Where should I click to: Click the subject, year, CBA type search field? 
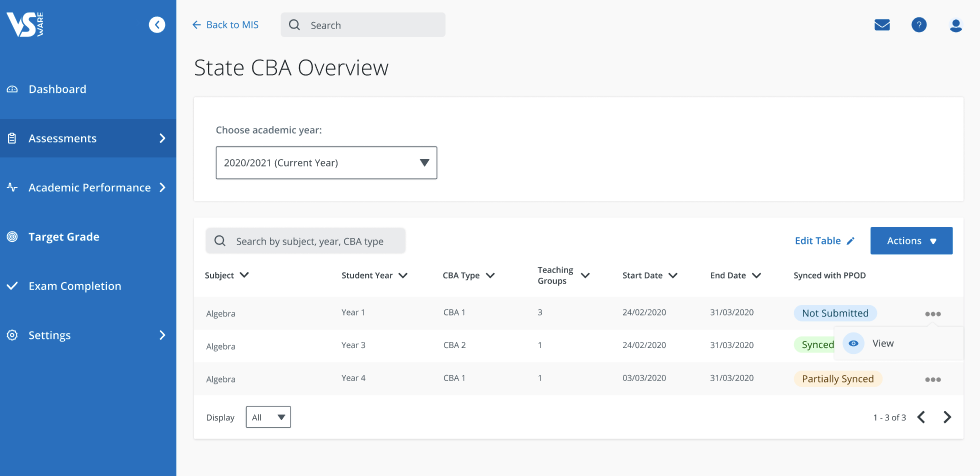click(306, 241)
